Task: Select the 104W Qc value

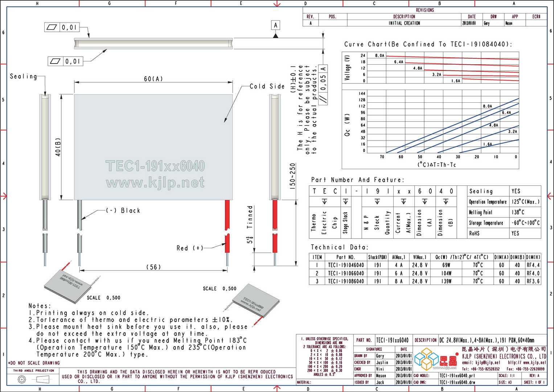Action: pyautogui.click(x=446, y=273)
